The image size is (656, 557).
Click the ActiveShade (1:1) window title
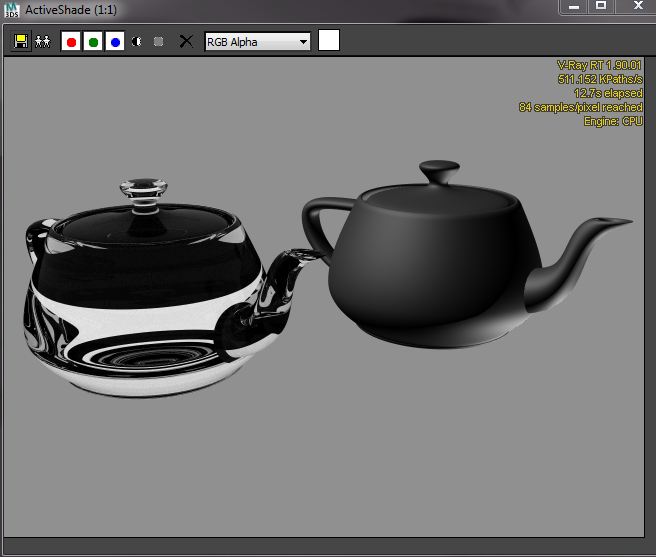tap(71, 10)
